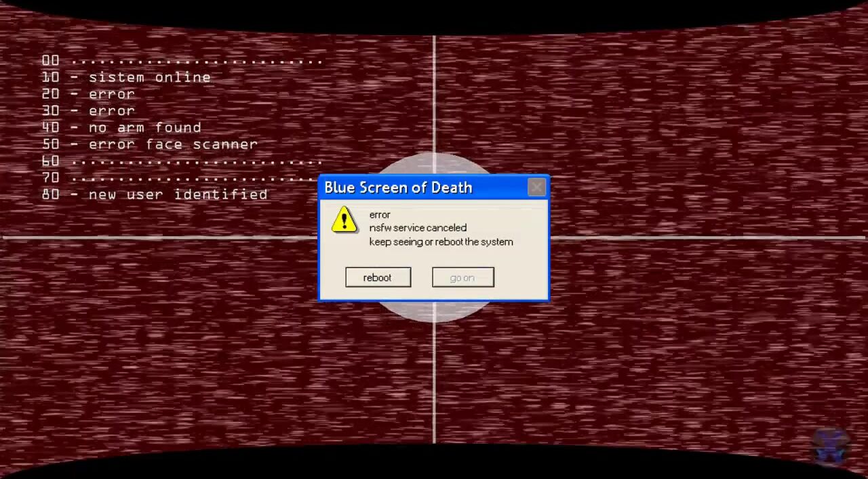The image size is (868, 479).
Task: Select the "20 - error" log entry
Action: point(88,94)
